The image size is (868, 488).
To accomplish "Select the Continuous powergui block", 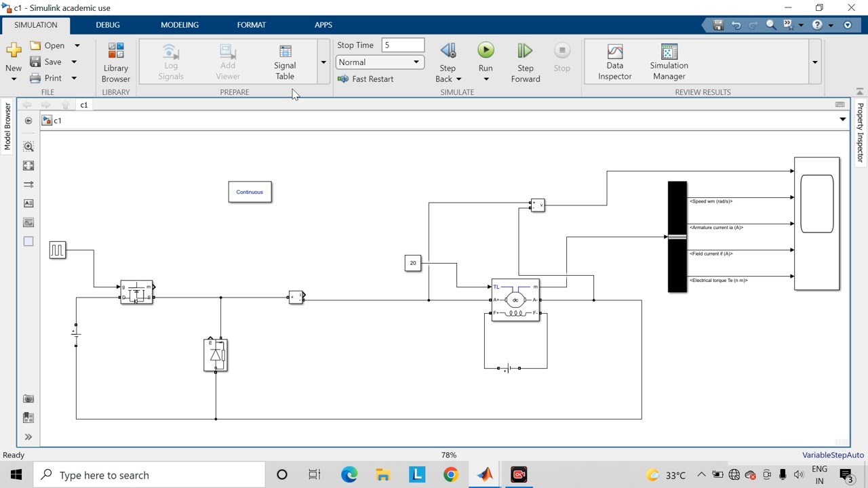I will 250,192.
